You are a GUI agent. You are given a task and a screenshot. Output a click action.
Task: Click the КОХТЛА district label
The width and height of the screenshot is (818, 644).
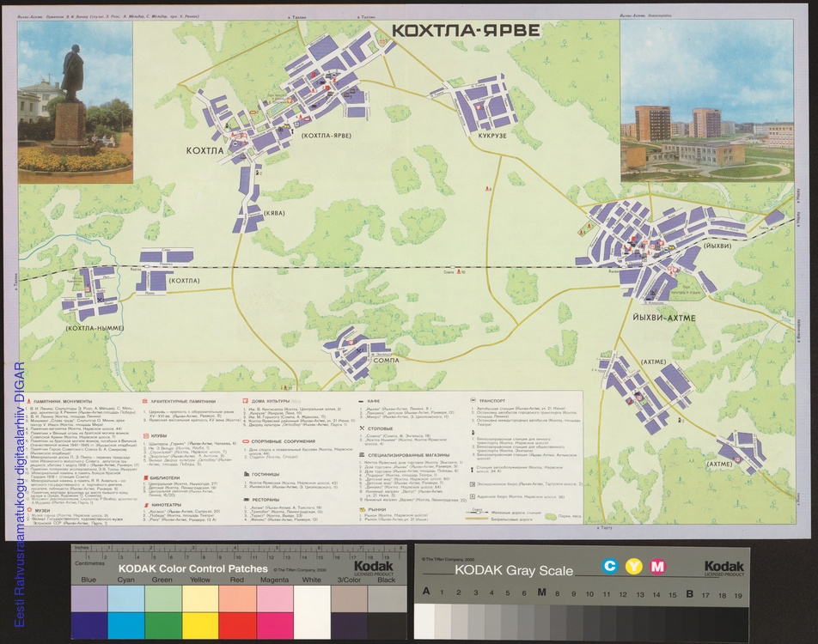pyautogui.click(x=205, y=151)
